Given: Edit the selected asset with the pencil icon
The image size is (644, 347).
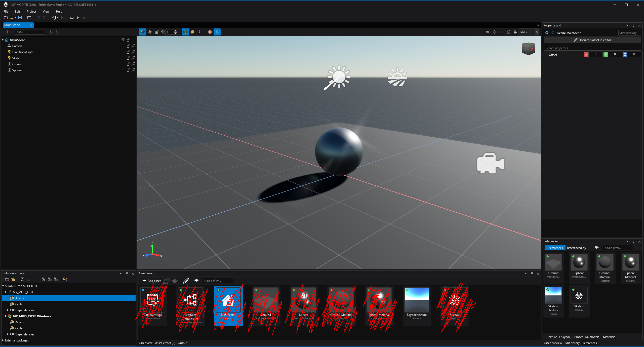Looking at the screenshot, I should point(186,281).
